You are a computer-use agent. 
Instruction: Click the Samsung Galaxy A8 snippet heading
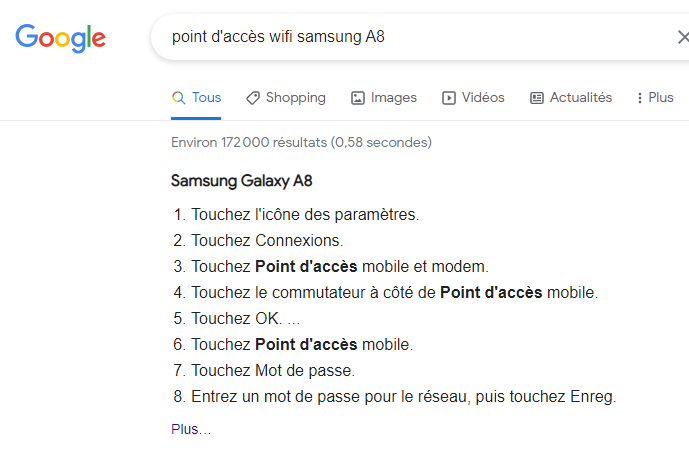click(x=243, y=181)
